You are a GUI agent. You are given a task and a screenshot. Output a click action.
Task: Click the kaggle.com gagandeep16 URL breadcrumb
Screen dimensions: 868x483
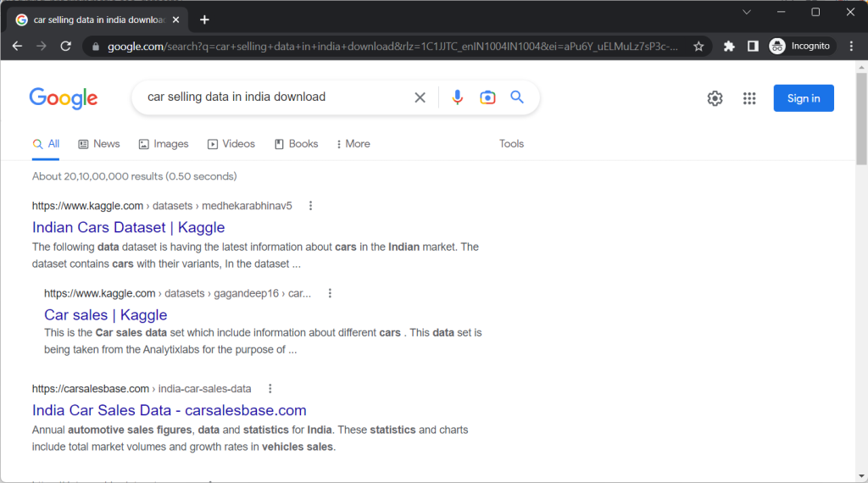(x=177, y=293)
